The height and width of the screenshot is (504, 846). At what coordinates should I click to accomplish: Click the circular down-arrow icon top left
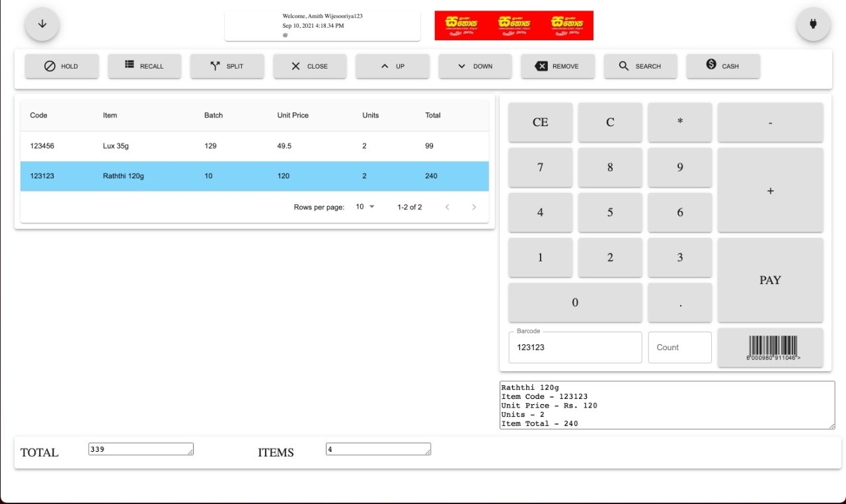tap(42, 24)
